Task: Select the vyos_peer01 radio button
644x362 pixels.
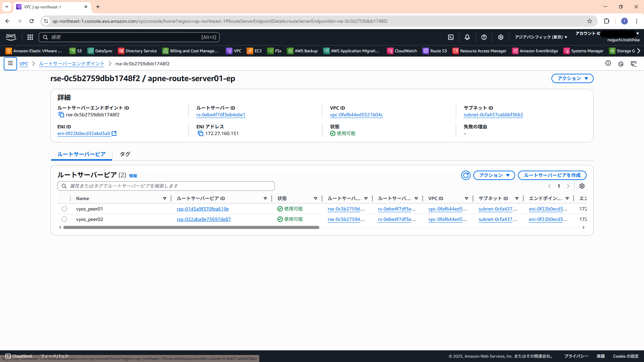Action: point(64,209)
